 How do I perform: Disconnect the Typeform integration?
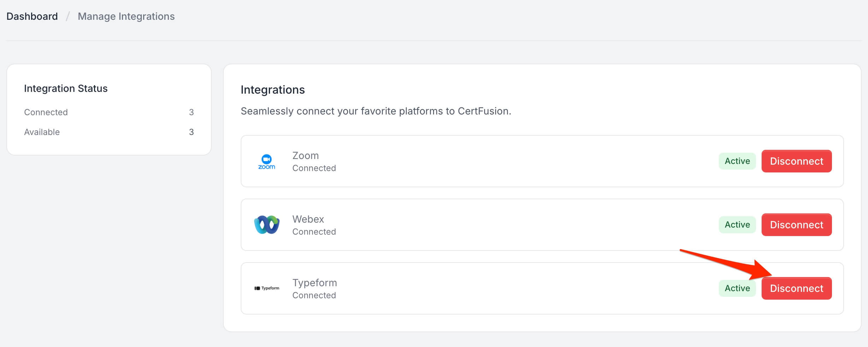796,288
